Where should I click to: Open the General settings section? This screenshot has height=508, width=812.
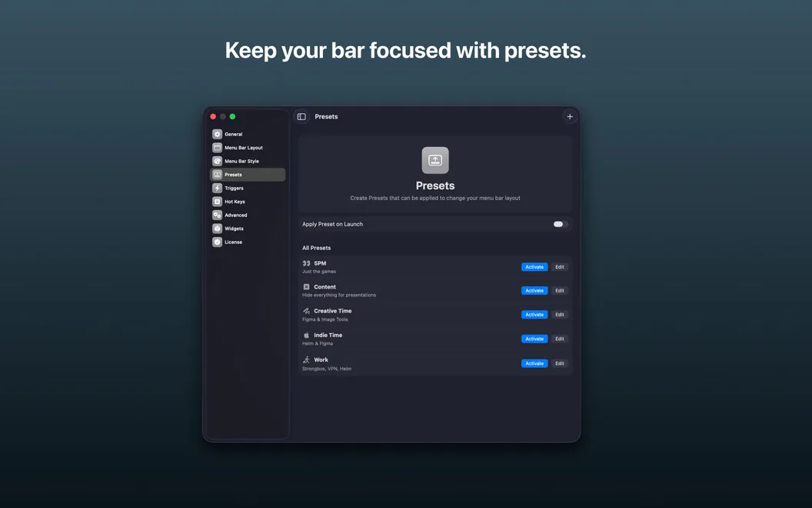(x=248, y=134)
